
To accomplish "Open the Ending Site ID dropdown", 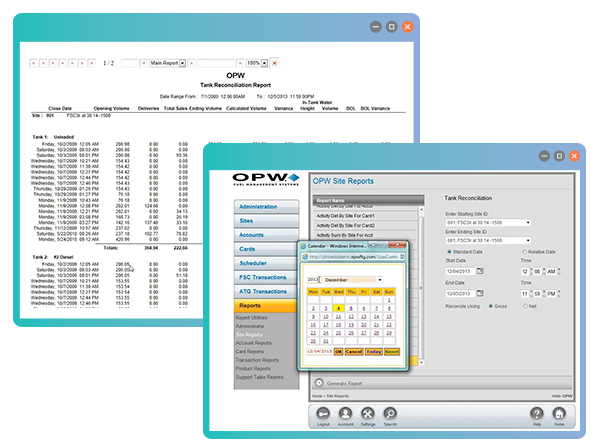I will [488, 240].
